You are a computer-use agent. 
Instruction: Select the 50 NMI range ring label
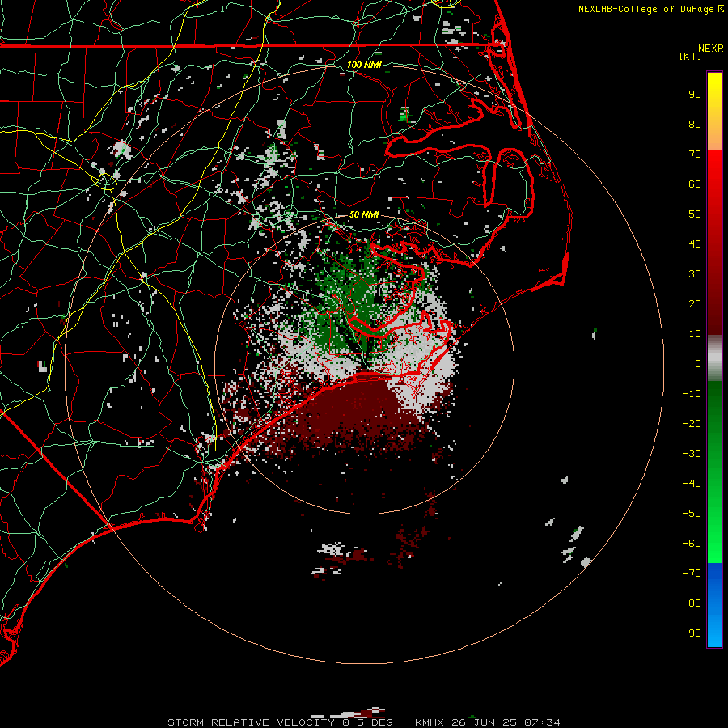tap(364, 214)
